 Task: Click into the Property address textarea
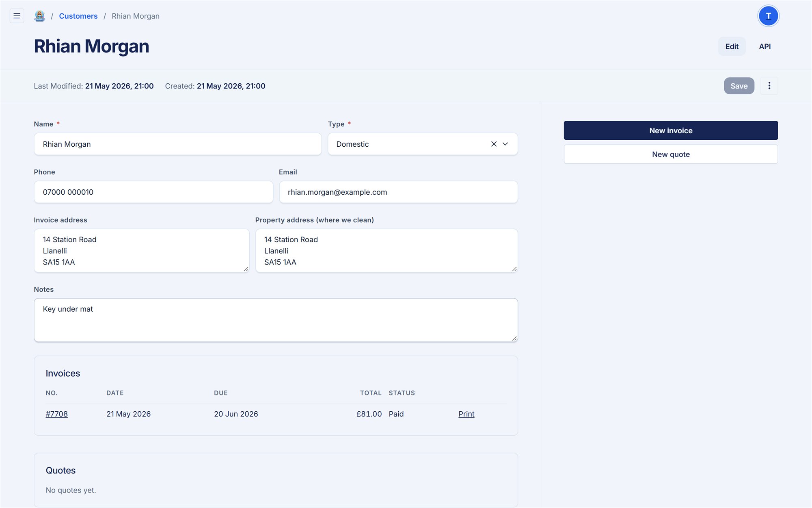[387, 250]
